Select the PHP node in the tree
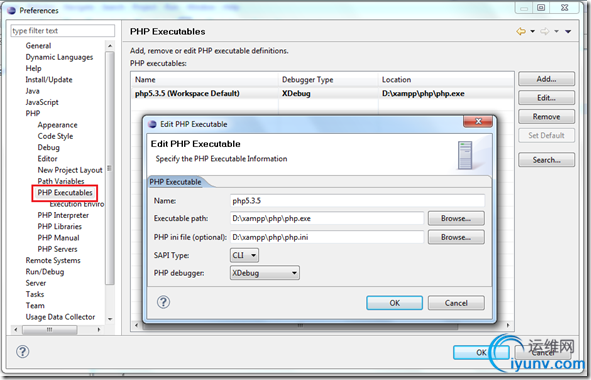591x380 pixels. 33,113
